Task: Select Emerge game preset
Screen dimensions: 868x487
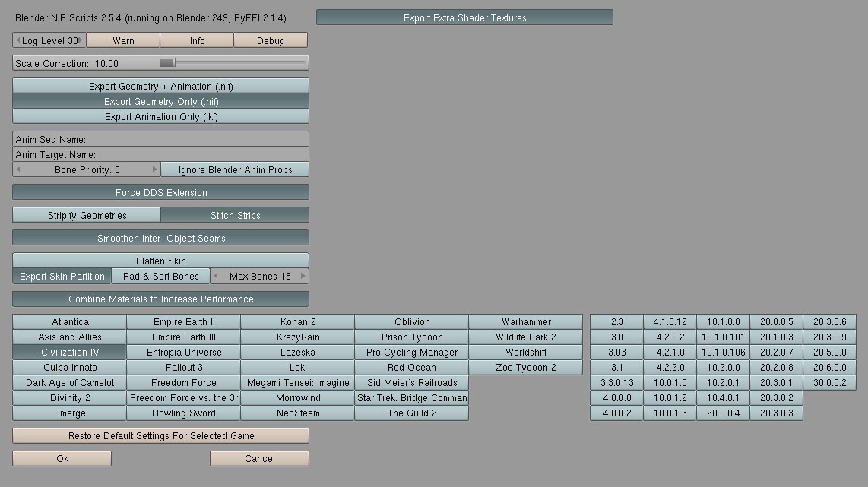Action: pyautogui.click(x=70, y=413)
